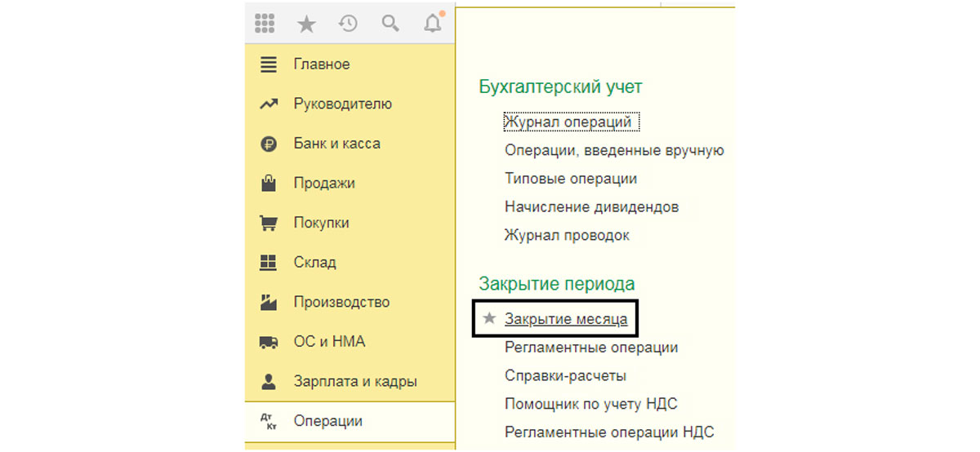Open Начисление дивидендов link
This screenshot has height=452, width=980.
tap(592, 206)
